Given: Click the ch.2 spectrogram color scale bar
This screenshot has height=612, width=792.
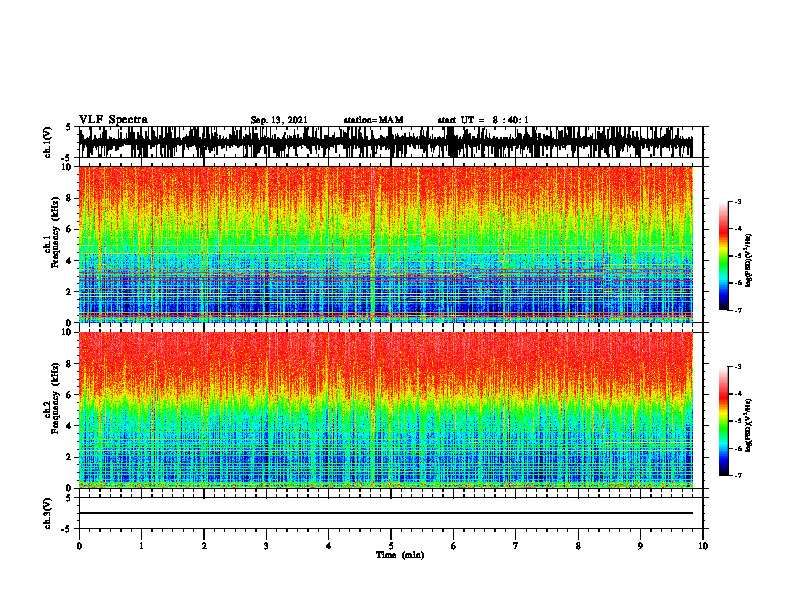Looking at the screenshot, I should [x=724, y=421].
